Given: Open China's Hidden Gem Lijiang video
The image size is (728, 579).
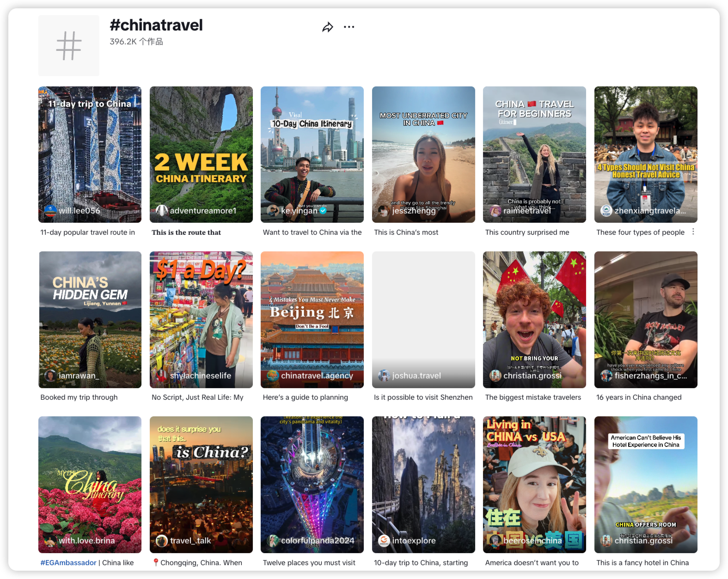Looking at the screenshot, I should point(90,319).
